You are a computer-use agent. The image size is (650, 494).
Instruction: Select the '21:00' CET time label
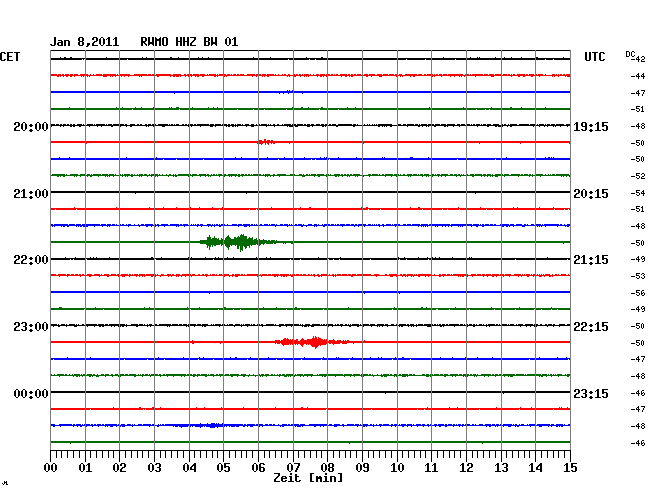click(31, 194)
